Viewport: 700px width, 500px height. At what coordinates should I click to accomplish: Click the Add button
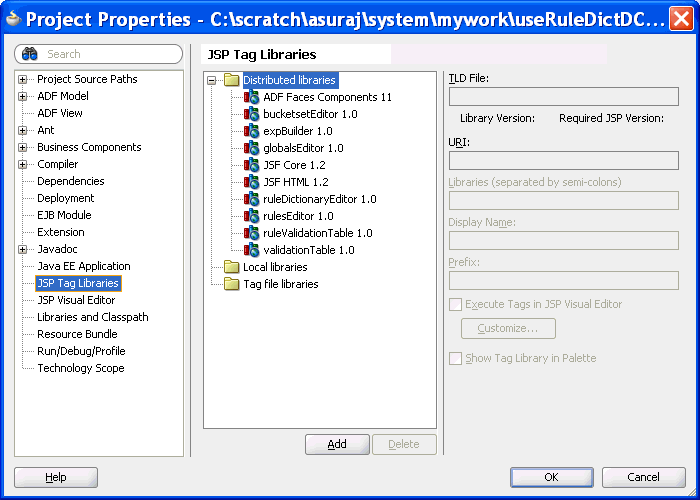(337, 444)
